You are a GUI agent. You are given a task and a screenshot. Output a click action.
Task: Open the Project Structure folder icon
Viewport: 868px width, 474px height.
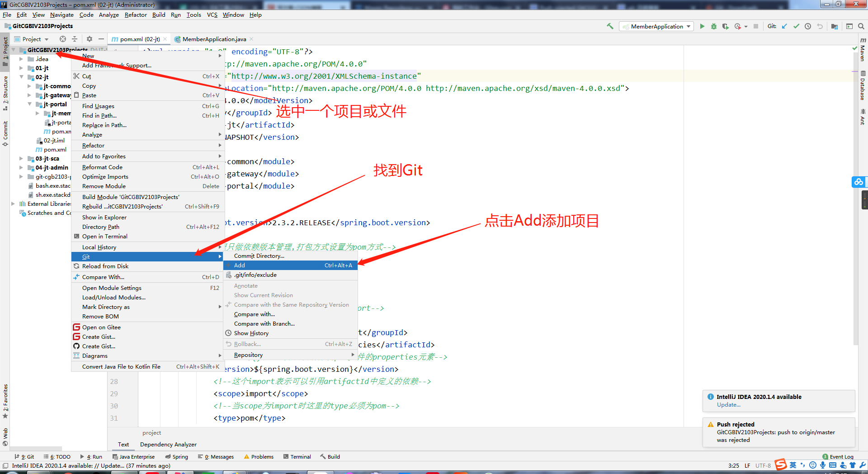[x=835, y=26]
